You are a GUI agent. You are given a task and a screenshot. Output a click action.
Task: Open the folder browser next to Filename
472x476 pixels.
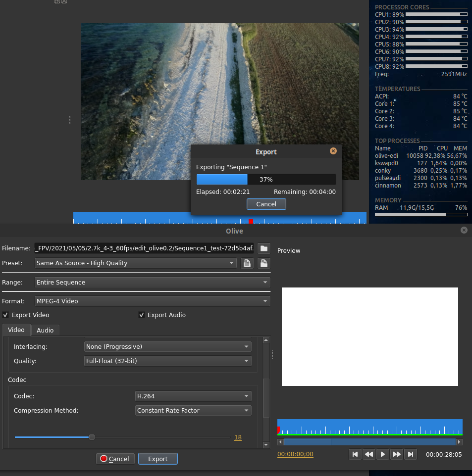[x=263, y=248]
